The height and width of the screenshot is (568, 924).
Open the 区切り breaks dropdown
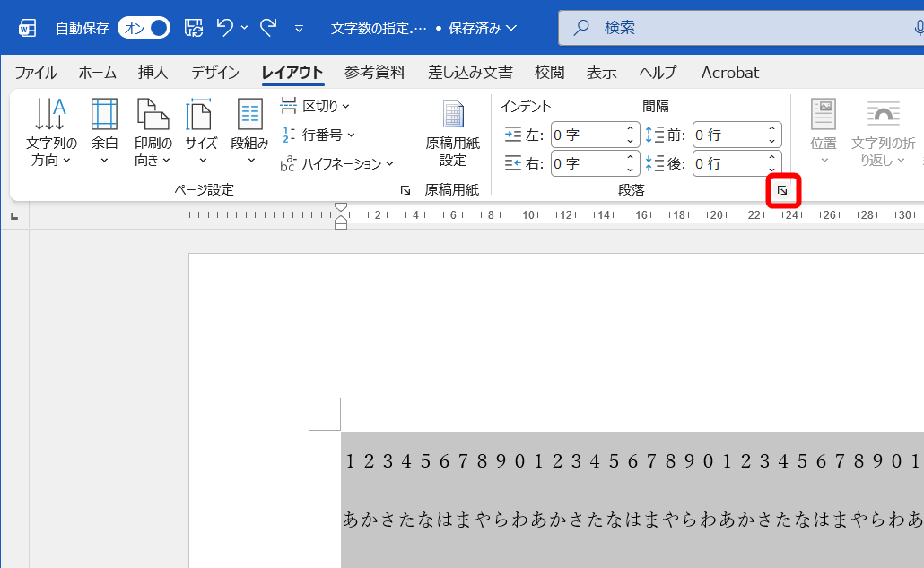pos(315,106)
